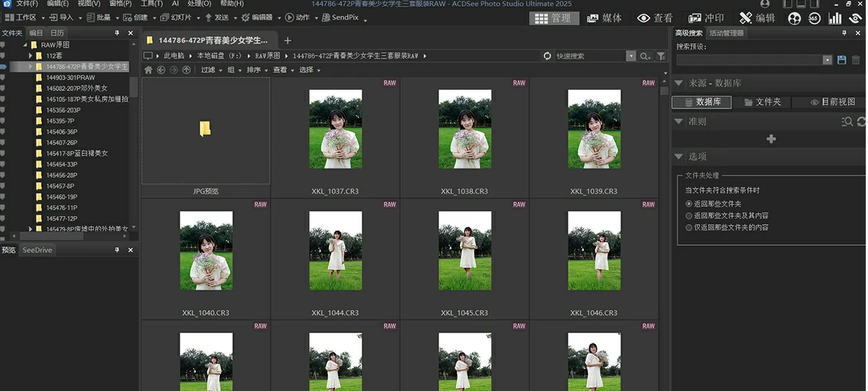This screenshot has width=868, height=391.
Task: Switch to 编辑 Edit mode
Action: [757, 18]
